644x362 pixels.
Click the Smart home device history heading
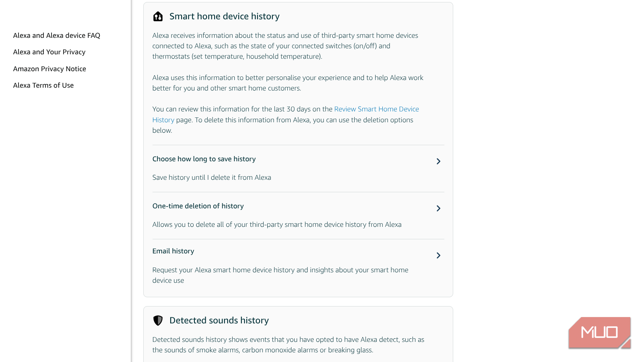pos(224,16)
